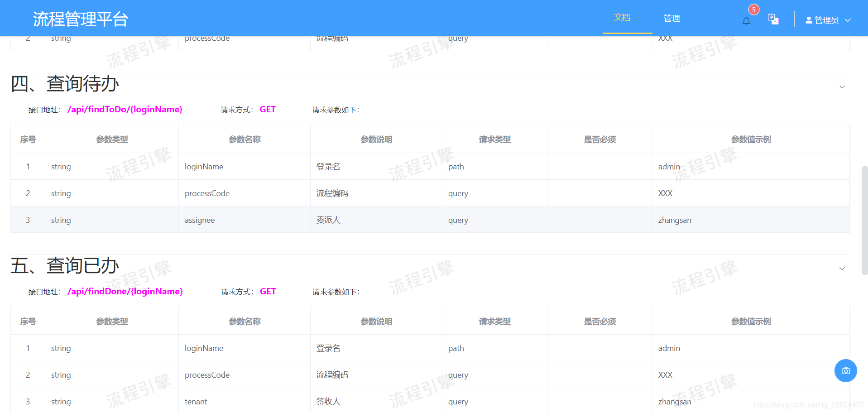The height and width of the screenshot is (413, 868).
Task: Collapse the 四、查询待办 section chevron
Action: point(842,87)
